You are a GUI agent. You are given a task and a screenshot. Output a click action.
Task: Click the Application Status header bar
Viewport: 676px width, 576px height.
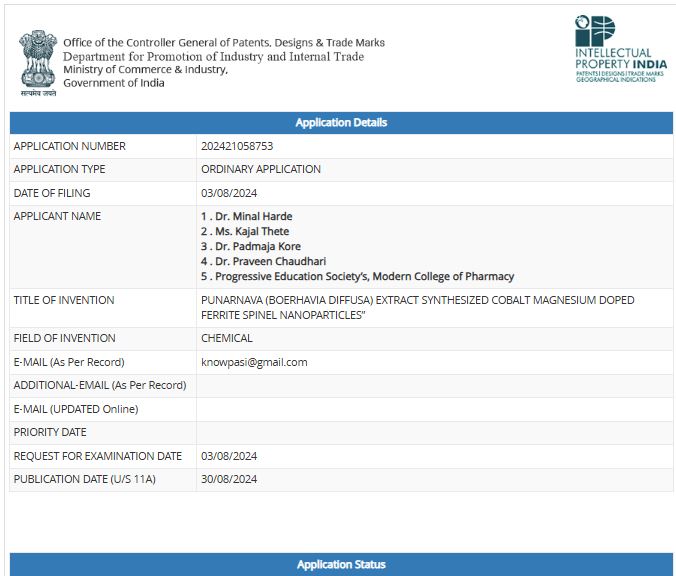(x=341, y=564)
